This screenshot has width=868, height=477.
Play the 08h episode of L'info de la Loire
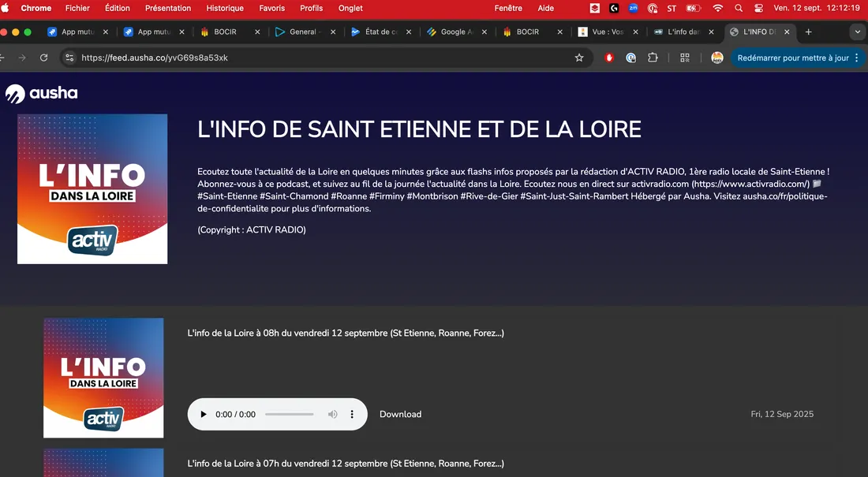pos(203,413)
